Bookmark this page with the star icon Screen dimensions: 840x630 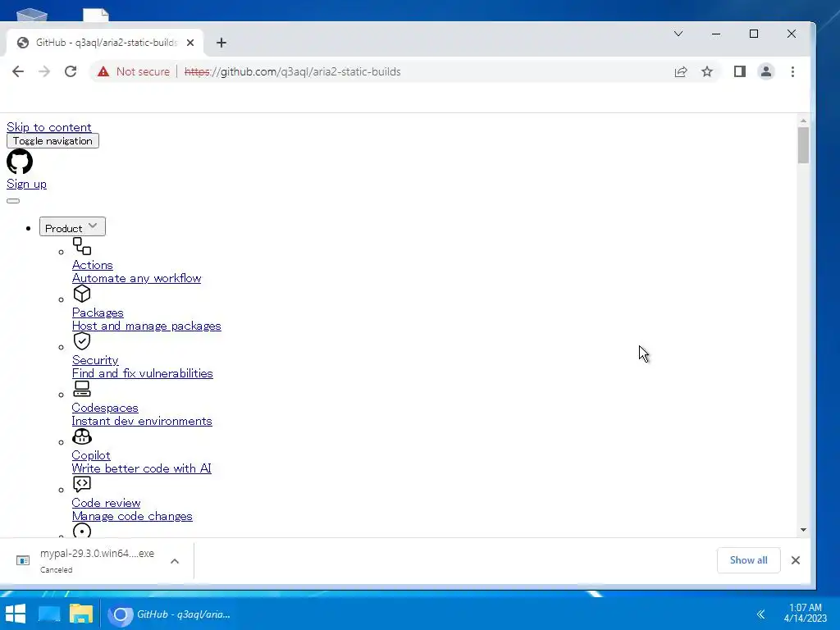[707, 72]
